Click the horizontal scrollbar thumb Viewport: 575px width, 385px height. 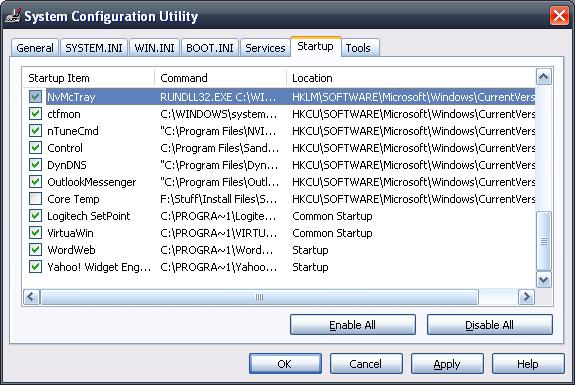click(259, 297)
